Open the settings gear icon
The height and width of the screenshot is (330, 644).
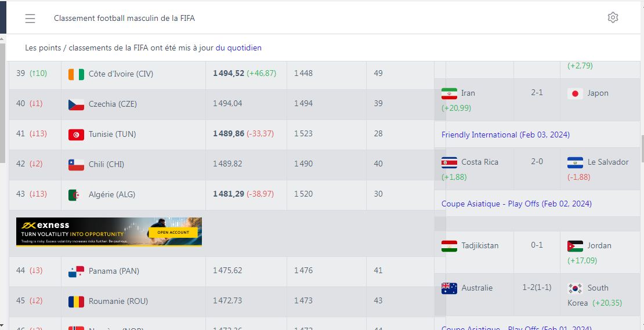(613, 17)
